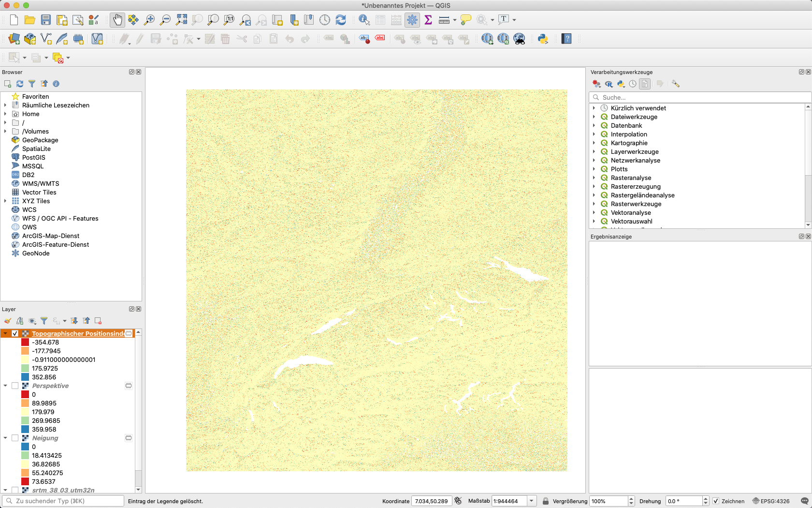Open the statistical summary sigma icon
Screen dimensions: 812x508
pyautogui.click(x=428, y=20)
